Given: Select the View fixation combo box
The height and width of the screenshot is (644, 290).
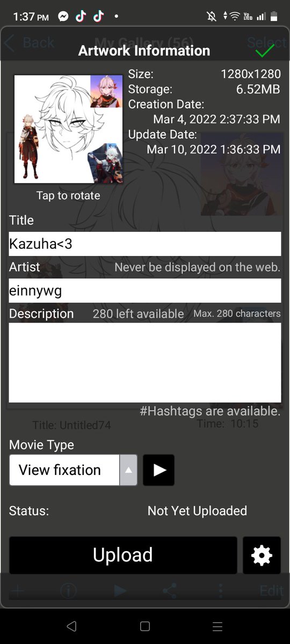Looking at the screenshot, I should coord(73,470).
